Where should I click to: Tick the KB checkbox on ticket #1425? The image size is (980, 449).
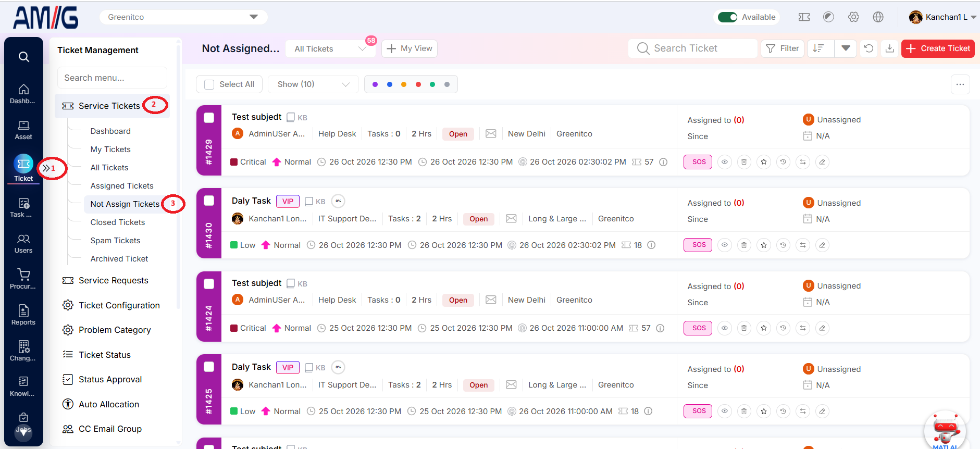309,368
